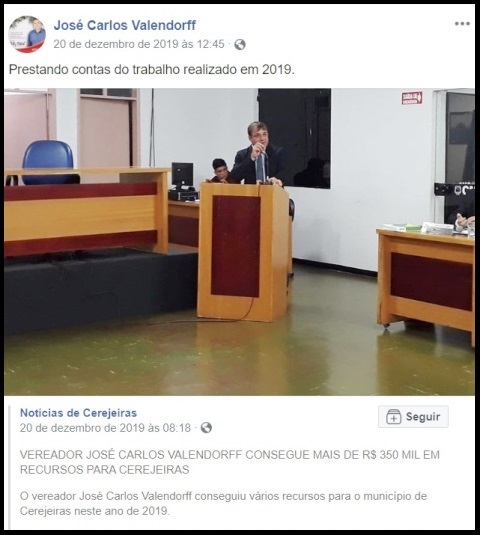Open post timestamp 20 de dezembro 12:45

click(x=139, y=44)
